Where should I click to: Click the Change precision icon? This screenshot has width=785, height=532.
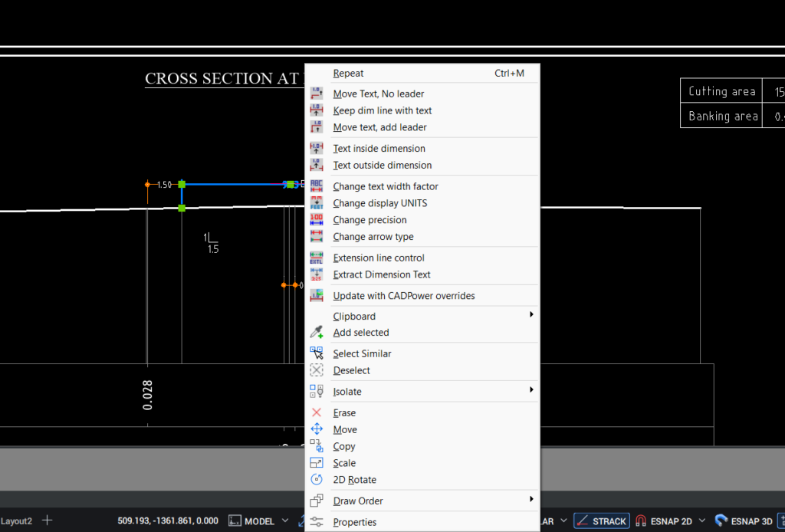pyautogui.click(x=317, y=219)
